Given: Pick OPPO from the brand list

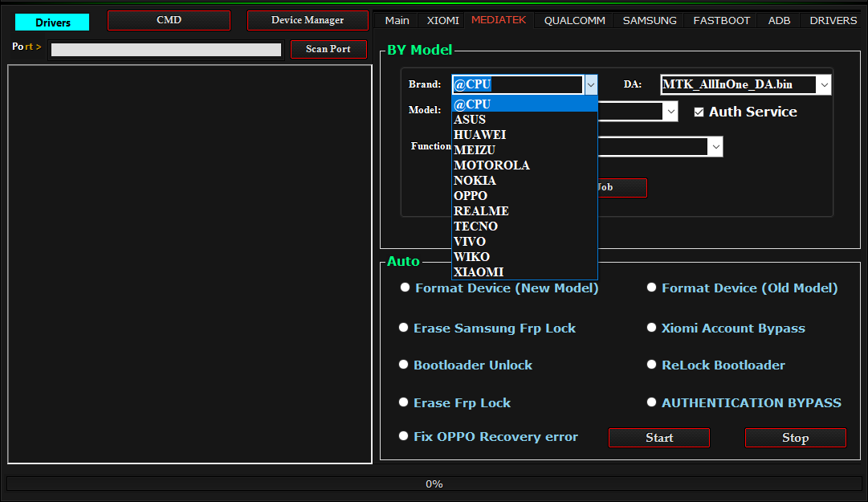Looking at the screenshot, I should pos(525,195).
